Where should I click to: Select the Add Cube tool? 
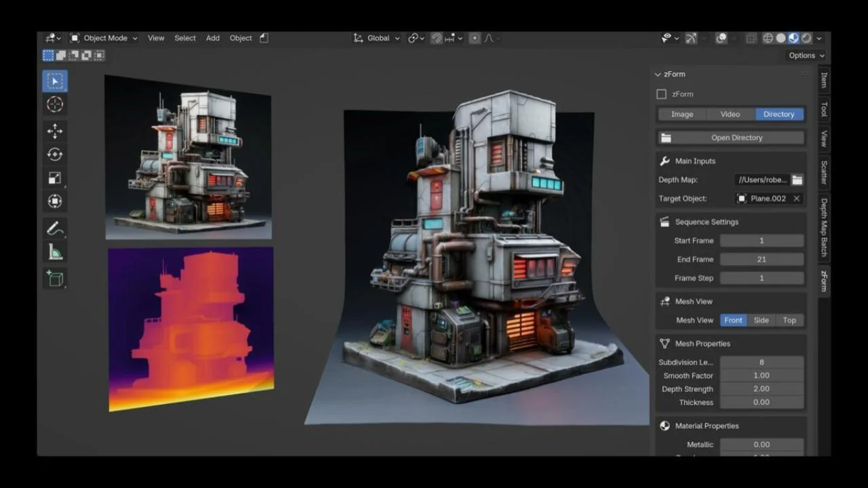(x=55, y=278)
